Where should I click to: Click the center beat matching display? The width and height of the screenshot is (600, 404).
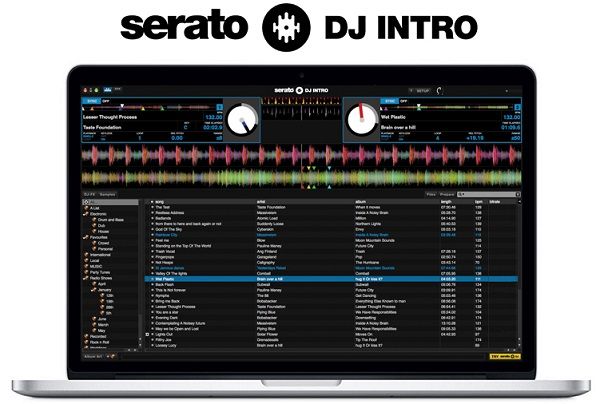click(x=301, y=109)
